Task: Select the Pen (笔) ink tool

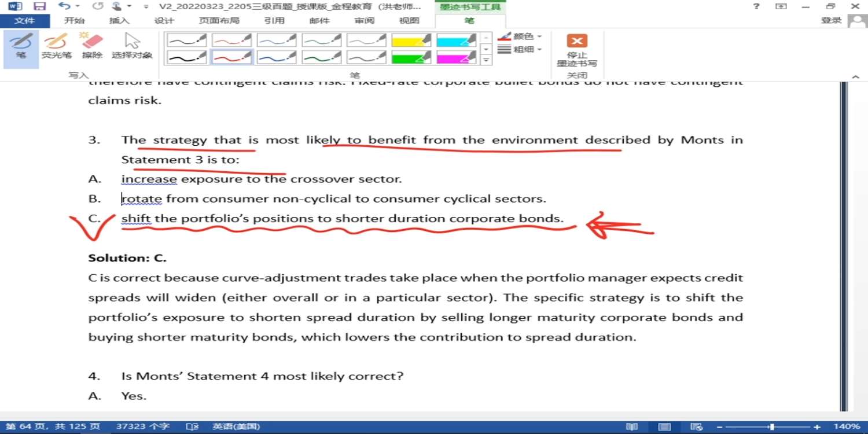Action: 21,49
